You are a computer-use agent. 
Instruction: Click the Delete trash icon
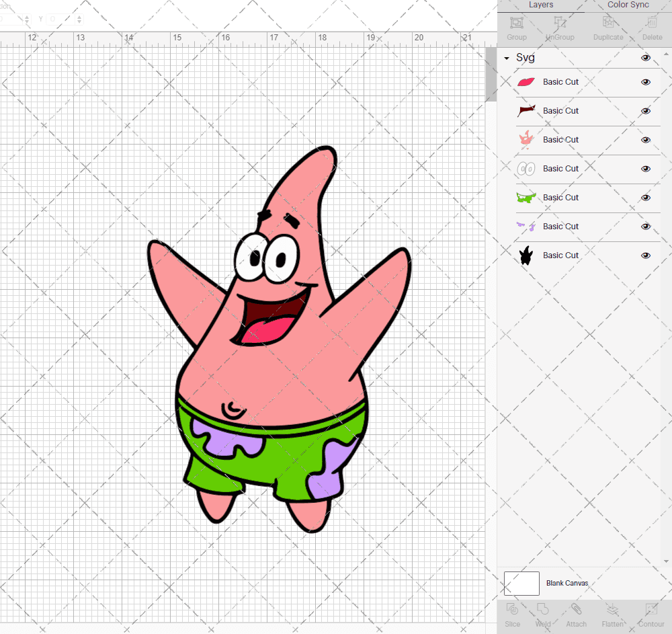652,22
